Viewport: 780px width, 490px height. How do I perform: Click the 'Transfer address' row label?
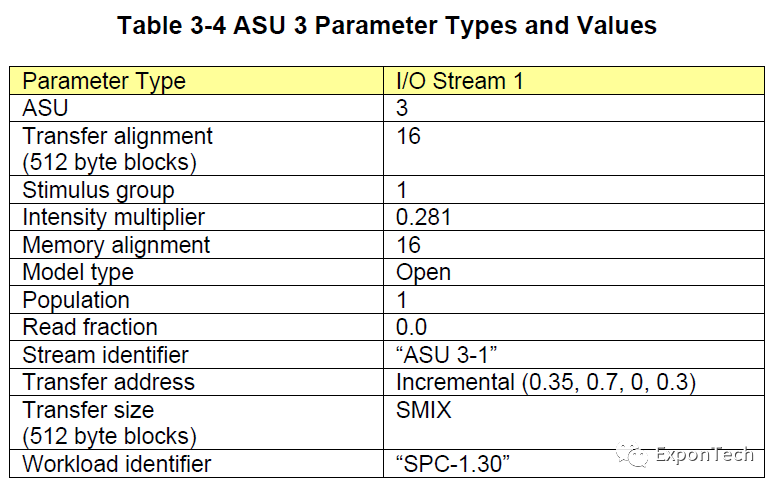[109, 382]
